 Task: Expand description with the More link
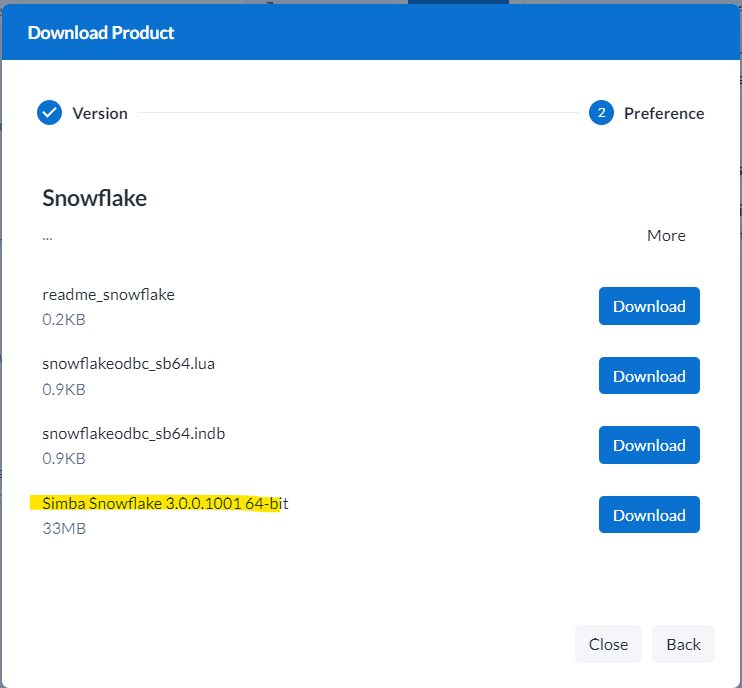point(666,236)
